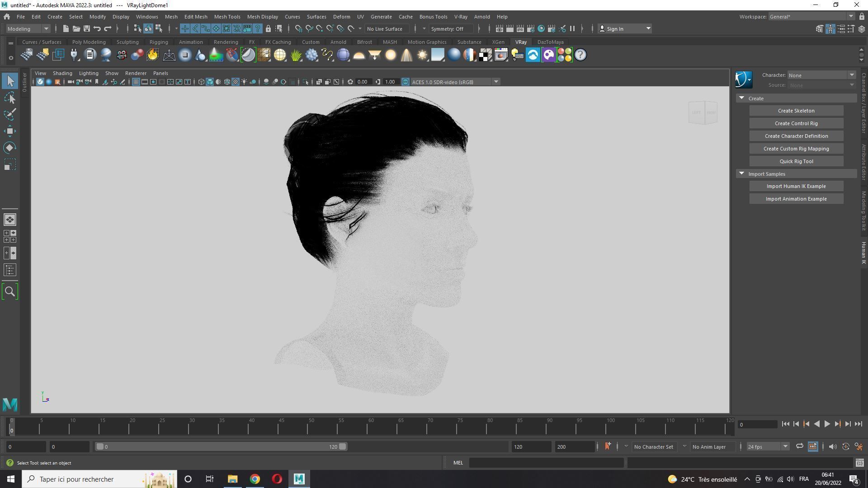This screenshot has width=868, height=488.
Task: Create a V-Ray sun light from the shelf
Action: (x=422, y=55)
